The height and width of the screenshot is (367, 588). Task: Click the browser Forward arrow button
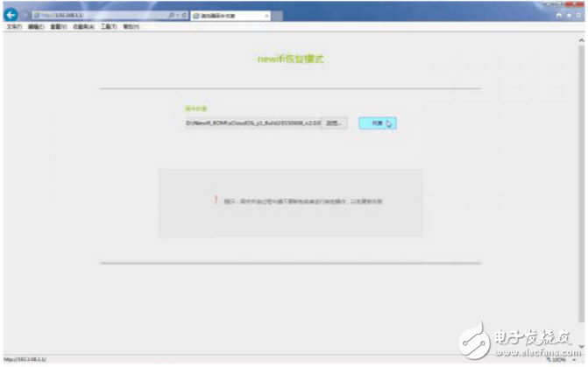[x=25, y=15]
